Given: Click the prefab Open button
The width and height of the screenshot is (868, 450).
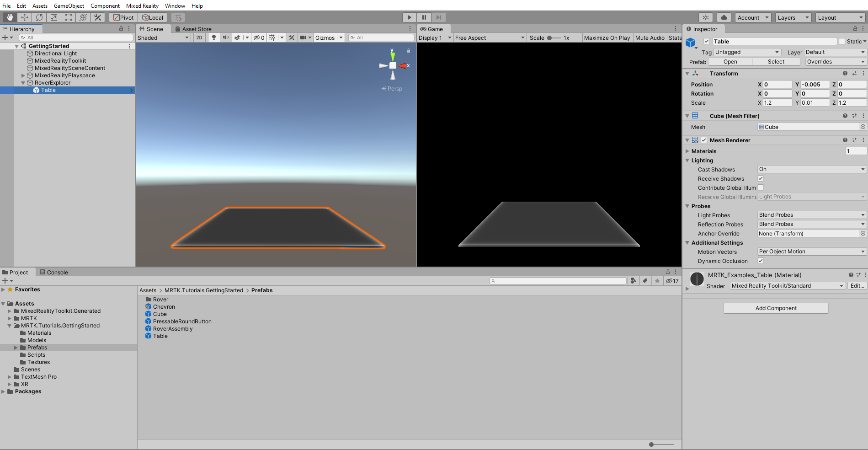Looking at the screenshot, I should coord(730,62).
